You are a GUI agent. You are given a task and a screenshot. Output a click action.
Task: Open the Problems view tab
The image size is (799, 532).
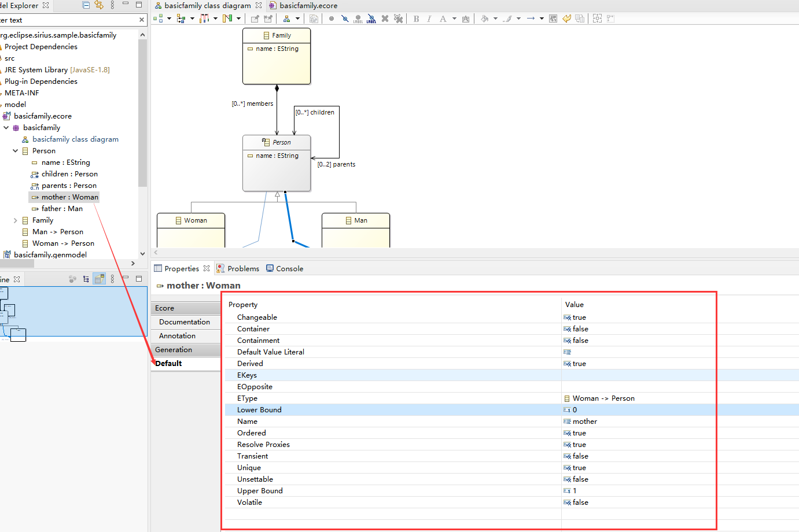tap(238, 268)
